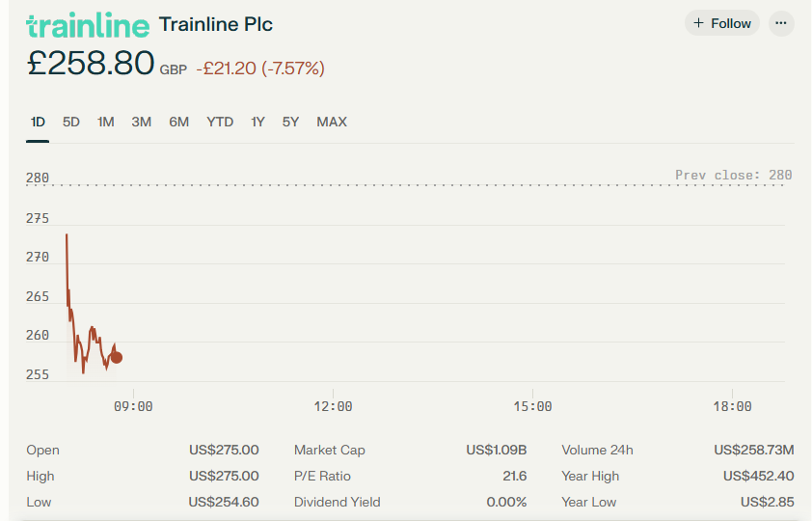Select the MAX time range
Viewport: 812px width, 521px height.
point(332,123)
